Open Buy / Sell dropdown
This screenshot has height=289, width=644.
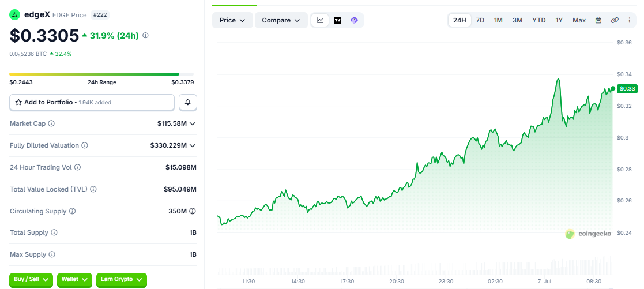31,280
